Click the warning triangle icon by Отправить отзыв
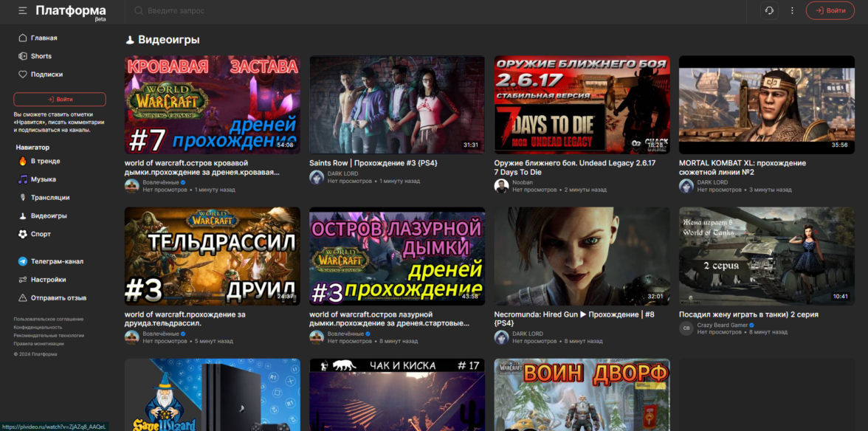Screen dimensions: 868x431 point(23,298)
